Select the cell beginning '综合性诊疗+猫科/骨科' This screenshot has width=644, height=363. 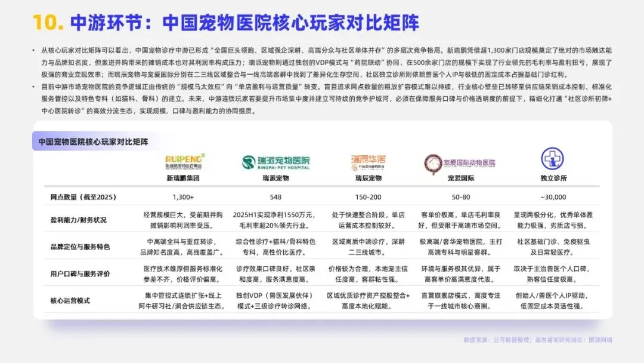tap(275, 247)
